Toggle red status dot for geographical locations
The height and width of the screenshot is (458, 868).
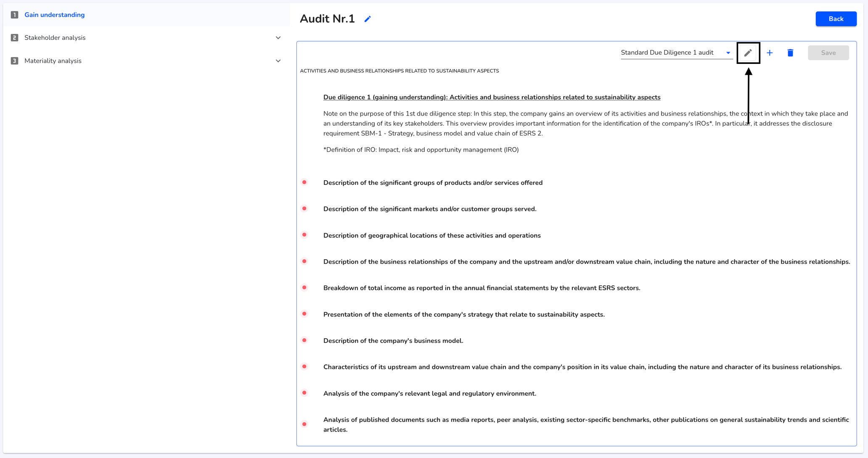click(304, 235)
